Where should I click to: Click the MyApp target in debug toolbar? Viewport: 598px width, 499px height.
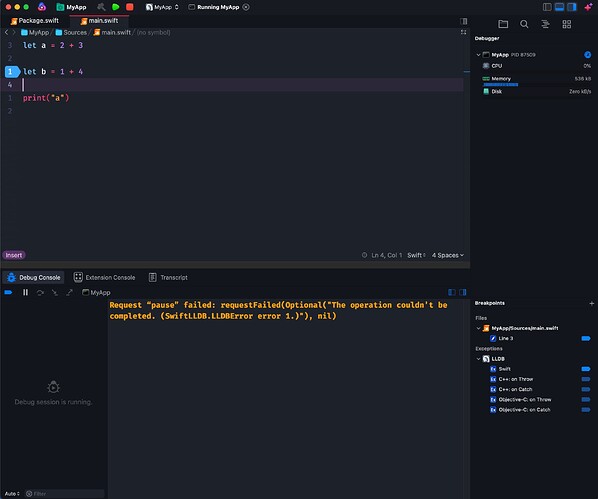(x=96, y=293)
